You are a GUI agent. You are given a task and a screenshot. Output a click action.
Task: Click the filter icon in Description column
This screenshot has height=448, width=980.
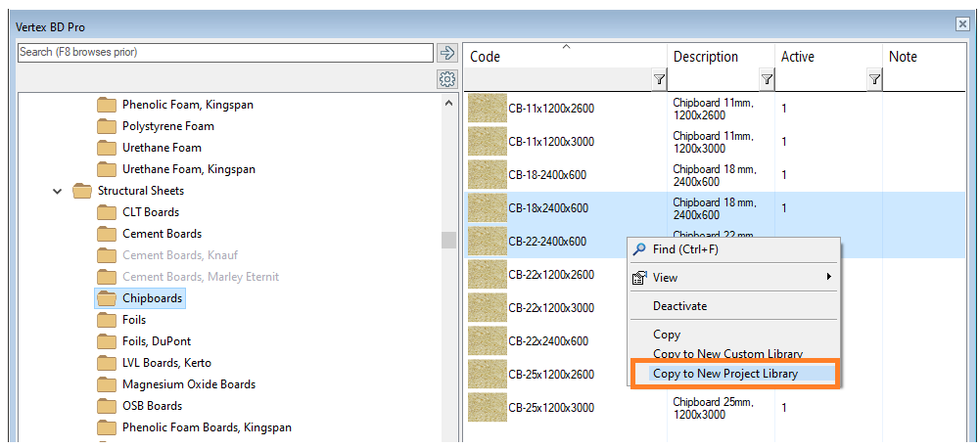click(766, 80)
